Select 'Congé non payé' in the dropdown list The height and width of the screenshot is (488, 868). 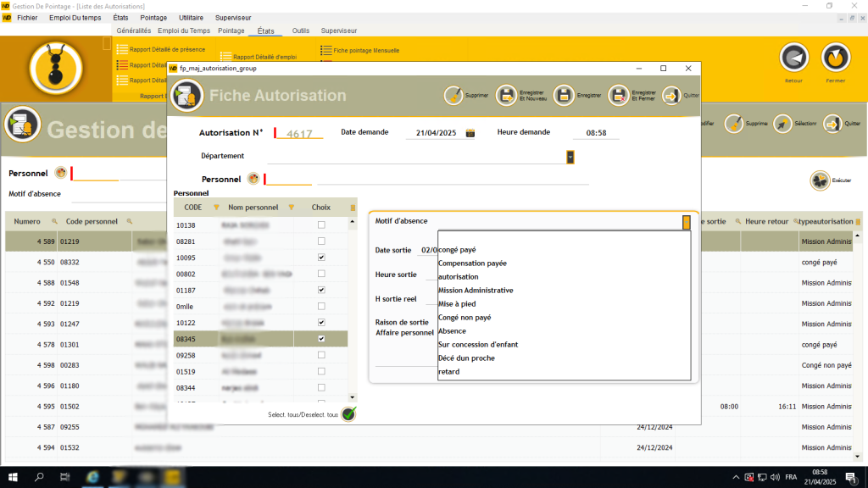pyautogui.click(x=465, y=318)
